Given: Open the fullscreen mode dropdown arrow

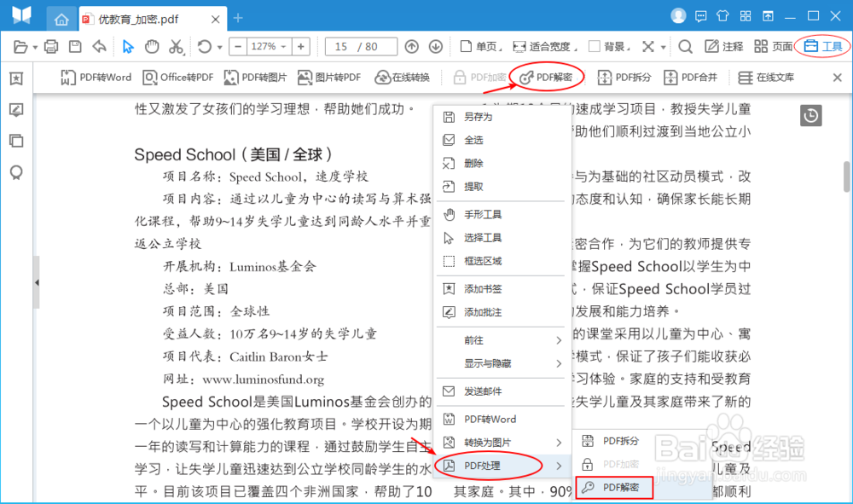Looking at the screenshot, I should 663,47.
